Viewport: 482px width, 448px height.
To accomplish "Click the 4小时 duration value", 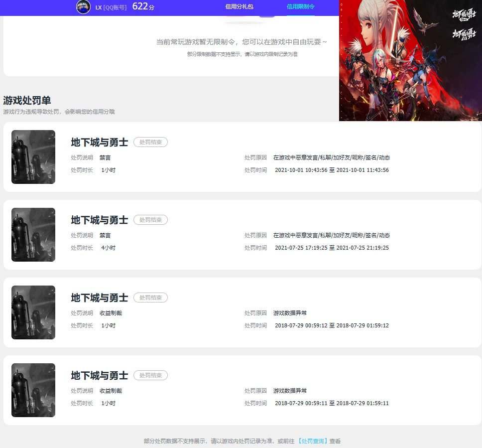I will (108, 248).
